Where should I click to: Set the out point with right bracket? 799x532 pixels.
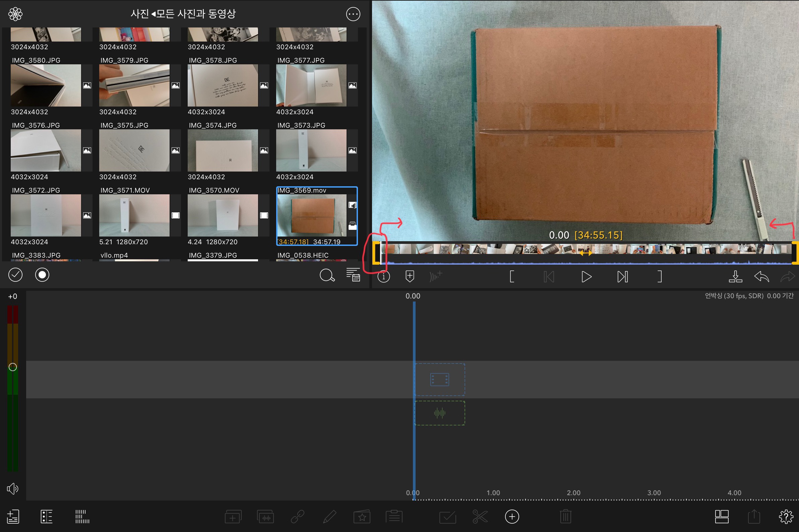660,276
